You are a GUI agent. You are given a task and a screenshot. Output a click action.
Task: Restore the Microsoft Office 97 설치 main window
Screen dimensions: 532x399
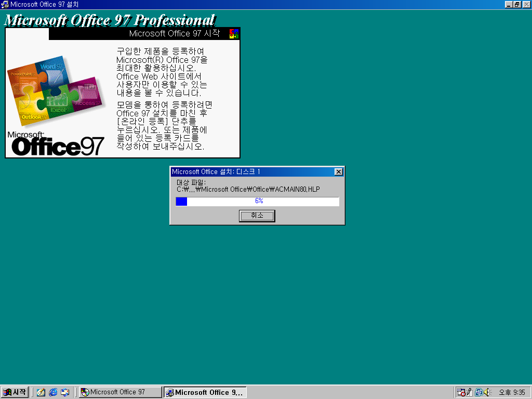pyautogui.click(x=517, y=4)
